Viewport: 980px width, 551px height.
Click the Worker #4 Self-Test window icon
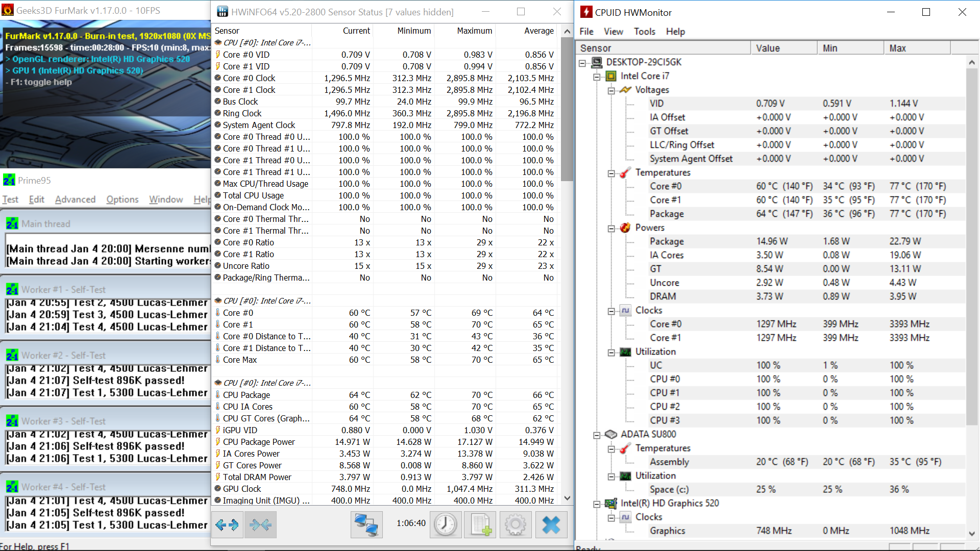[12, 487]
